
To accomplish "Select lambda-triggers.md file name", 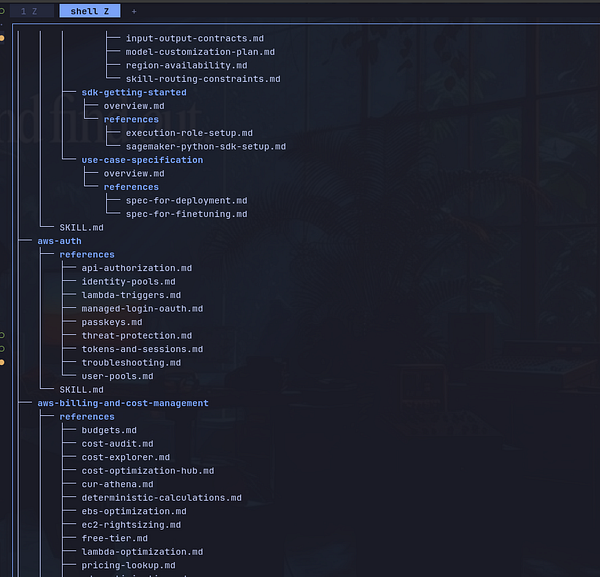I will pyautogui.click(x=131, y=295).
